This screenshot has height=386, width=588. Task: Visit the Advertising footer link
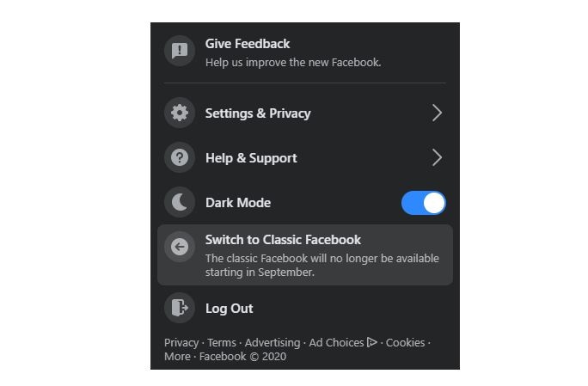(273, 343)
